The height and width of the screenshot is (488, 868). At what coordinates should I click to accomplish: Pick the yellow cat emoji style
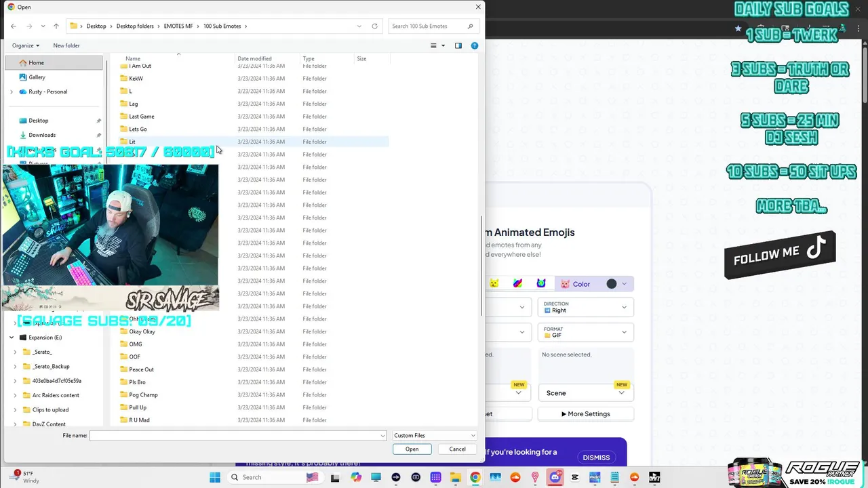pos(494,284)
